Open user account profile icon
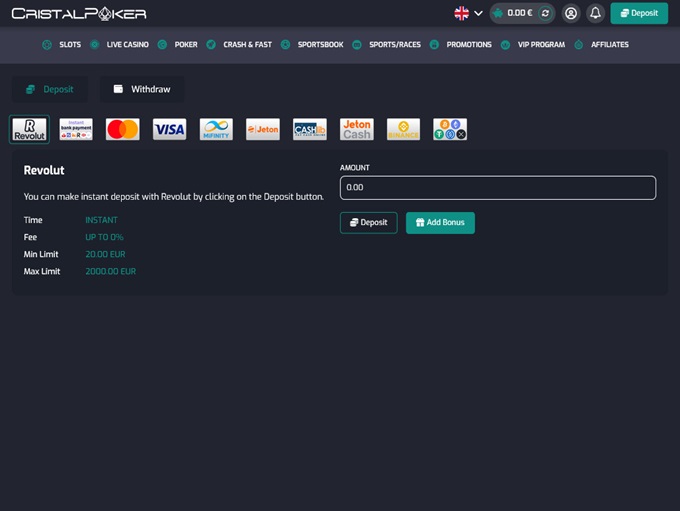Image resolution: width=680 pixels, height=511 pixels. (571, 13)
